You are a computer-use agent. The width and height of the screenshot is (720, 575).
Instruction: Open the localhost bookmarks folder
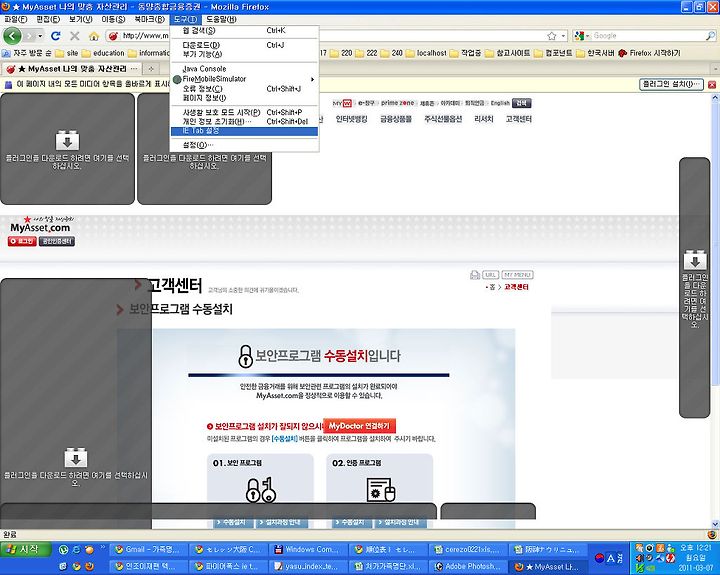click(x=425, y=53)
